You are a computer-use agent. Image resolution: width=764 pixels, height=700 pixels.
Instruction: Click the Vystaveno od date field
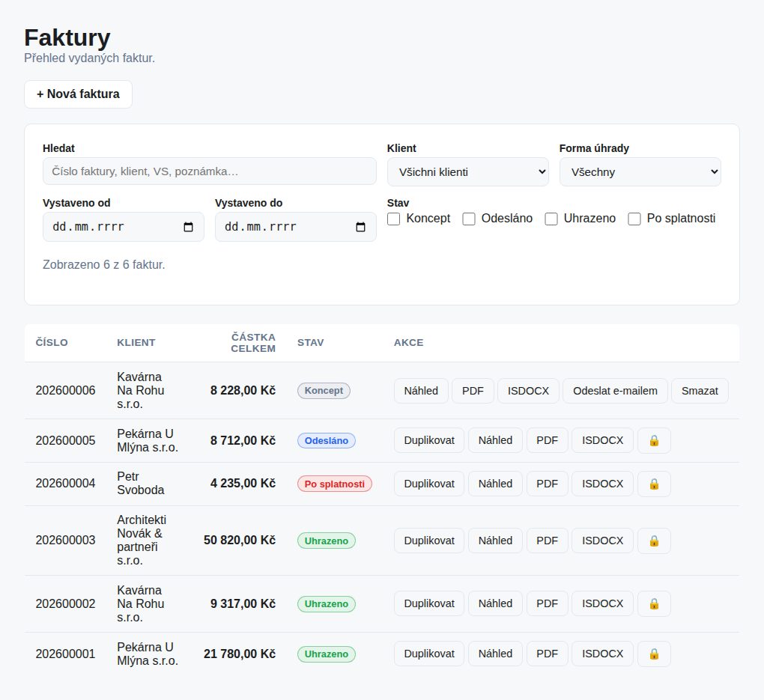[124, 227]
